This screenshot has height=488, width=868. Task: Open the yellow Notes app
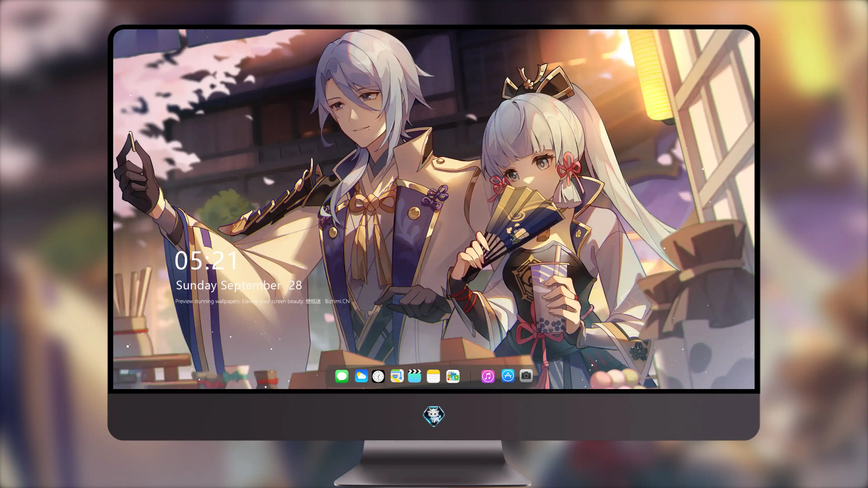click(x=433, y=376)
